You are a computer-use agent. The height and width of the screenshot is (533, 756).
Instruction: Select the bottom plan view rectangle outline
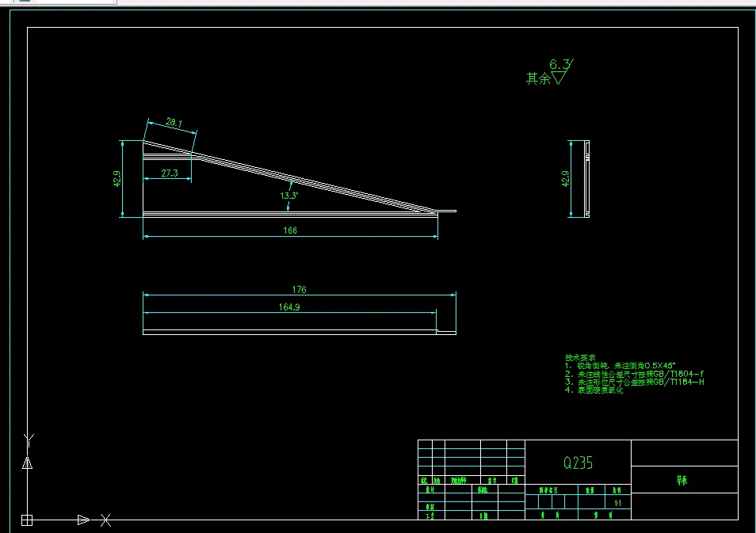click(300, 332)
